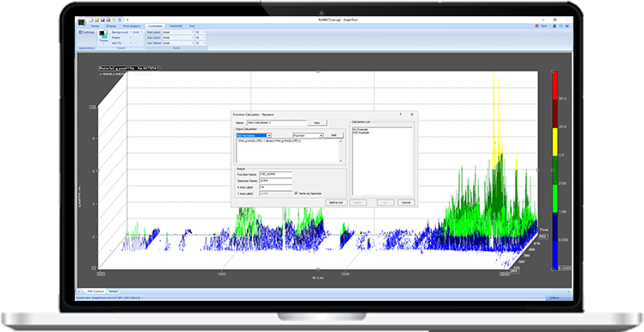Toggle the Same as Operator checkbox
The height and width of the screenshot is (332, 644).
click(x=296, y=194)
